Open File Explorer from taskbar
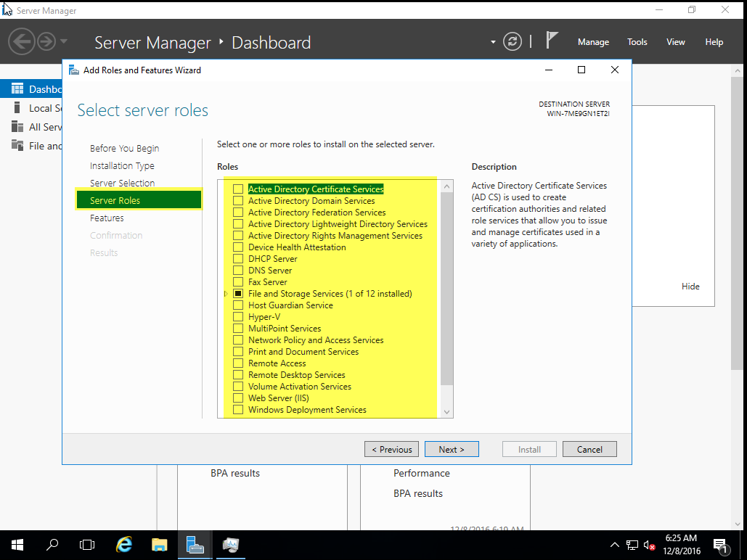 [x=159, y=545]
